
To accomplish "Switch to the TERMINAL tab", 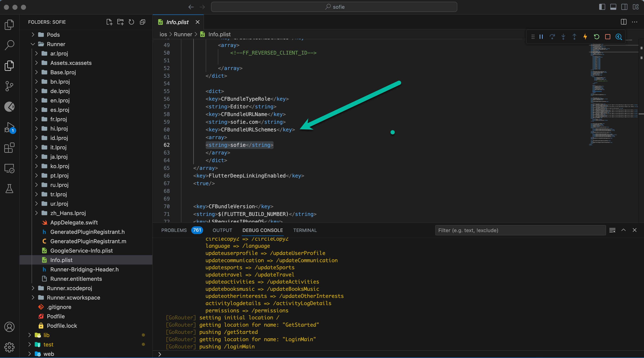I will point(305,230).
